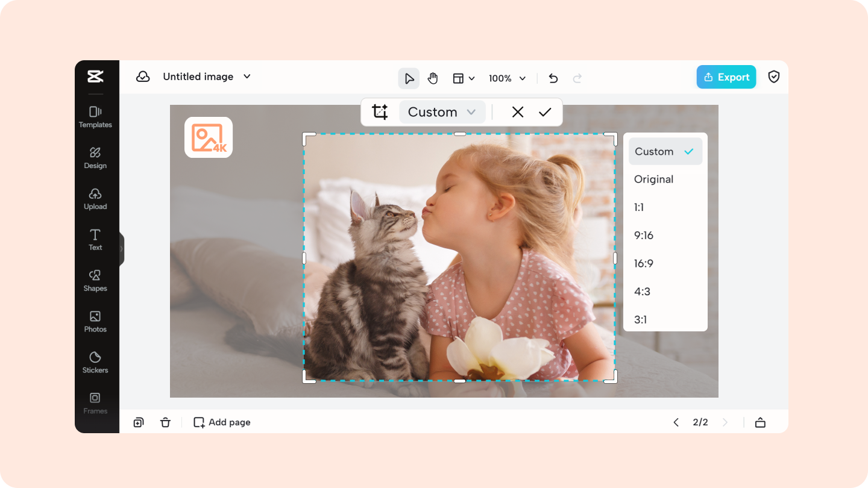
Task: Go to the next page
Action: 725,422
